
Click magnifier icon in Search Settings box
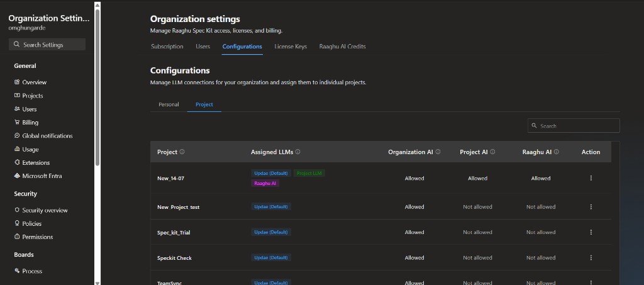point(16,44)
